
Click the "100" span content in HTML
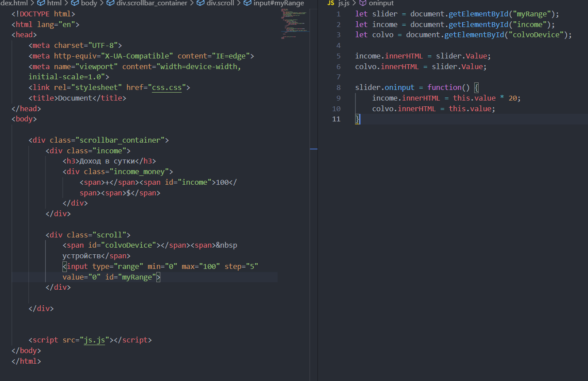point(222,182)
